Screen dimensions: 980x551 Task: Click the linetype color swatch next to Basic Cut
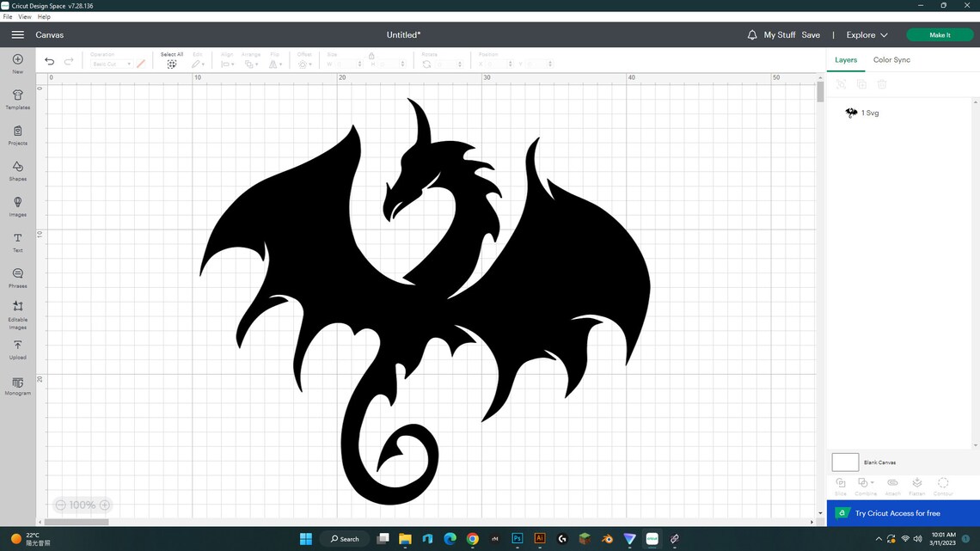coord(140,64)
